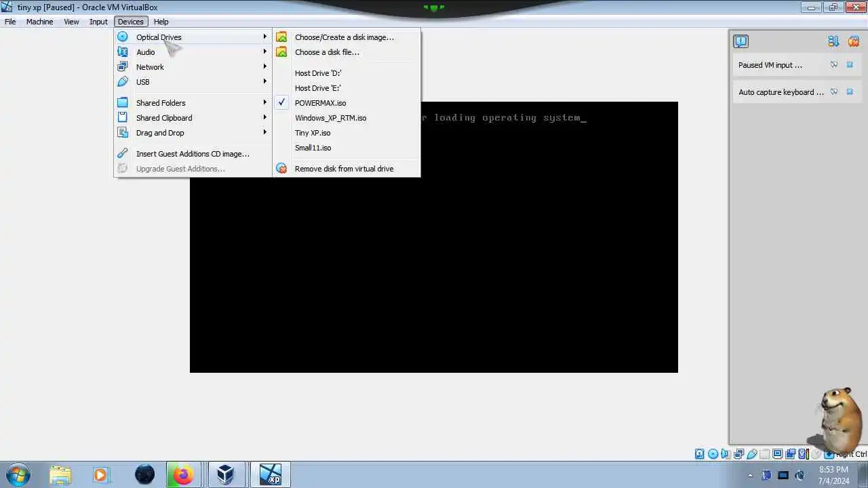The height and width of the screenshot is (488, 868).
Task: Toggle the checked POWERMAX.iso disk
Action: pos(347,103)
